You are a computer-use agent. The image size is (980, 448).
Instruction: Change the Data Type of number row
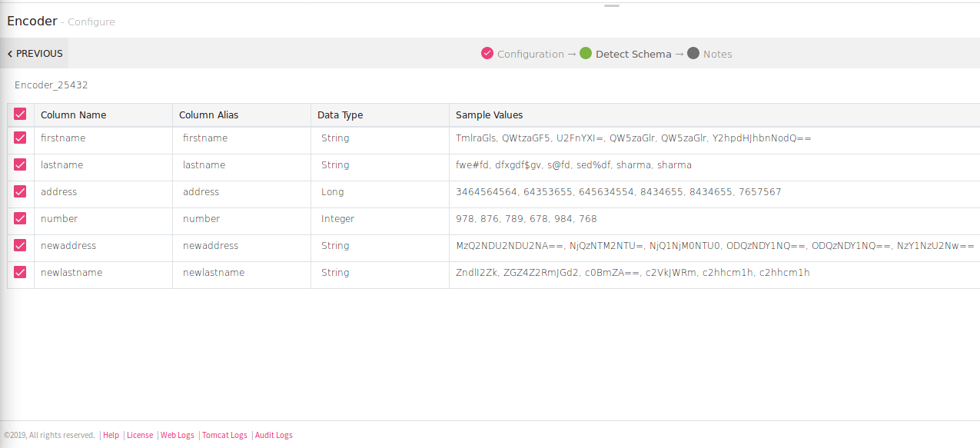378,219
